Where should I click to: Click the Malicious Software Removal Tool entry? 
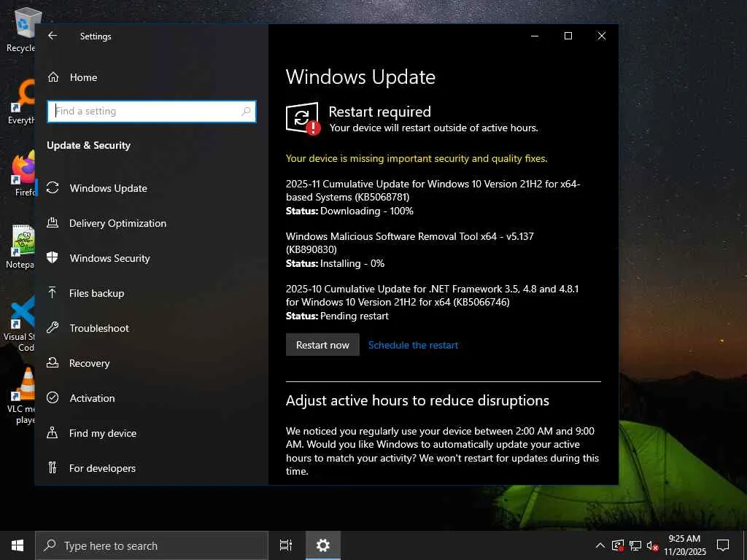click(410, 243)
